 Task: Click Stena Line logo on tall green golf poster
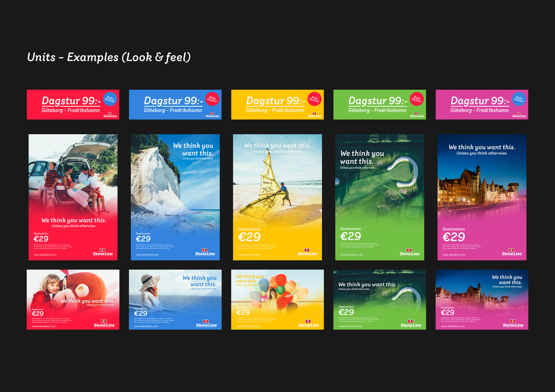pos(410,252)
